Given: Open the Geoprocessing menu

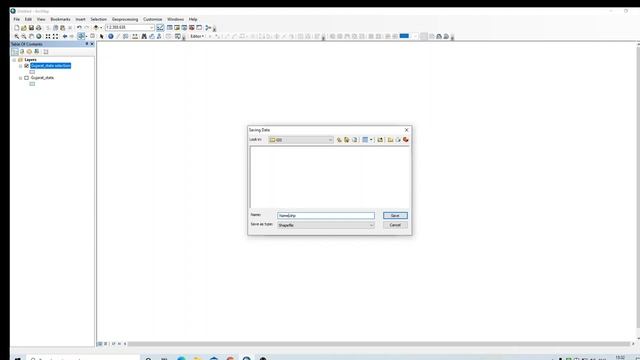Looking at the screenshot, I should (125, 19).
